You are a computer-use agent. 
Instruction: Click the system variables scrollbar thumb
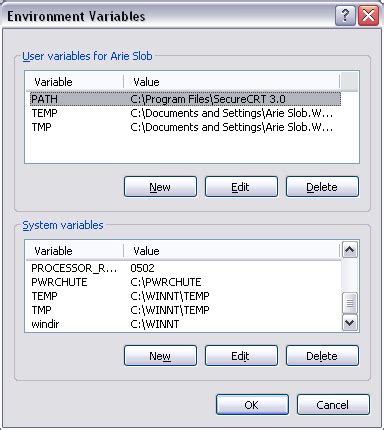[x=350, y=303]
